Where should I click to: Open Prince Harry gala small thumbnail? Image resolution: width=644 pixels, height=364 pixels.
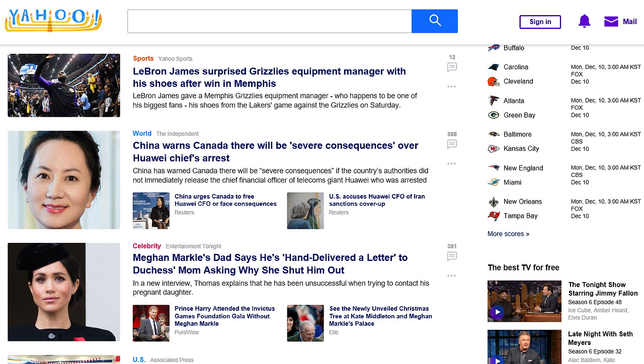[151, 323]
